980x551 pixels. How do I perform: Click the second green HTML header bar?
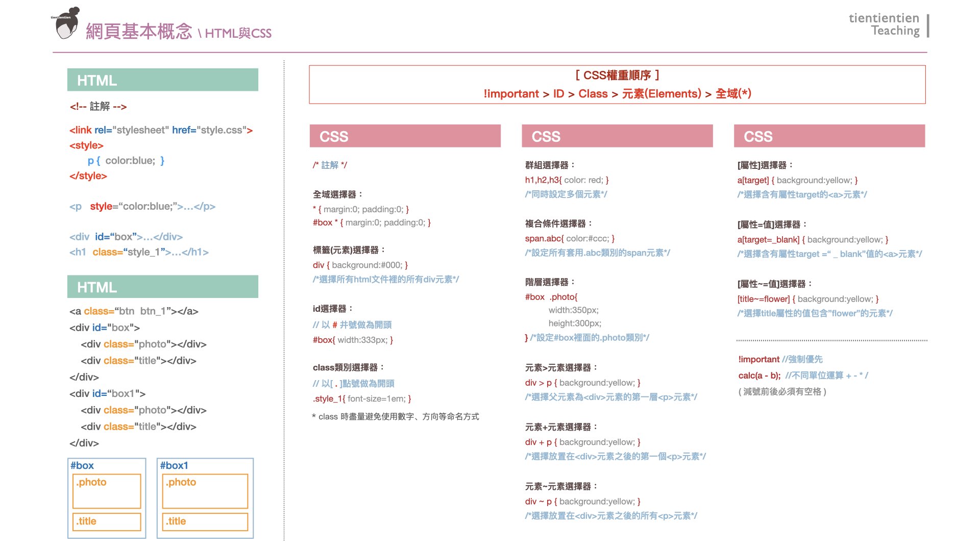pyautogui.click(x=162, y=287)
